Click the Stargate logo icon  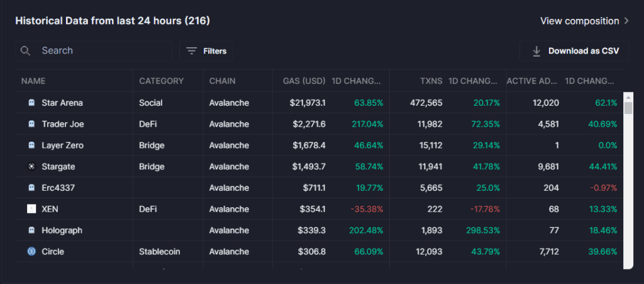point(31,166)
